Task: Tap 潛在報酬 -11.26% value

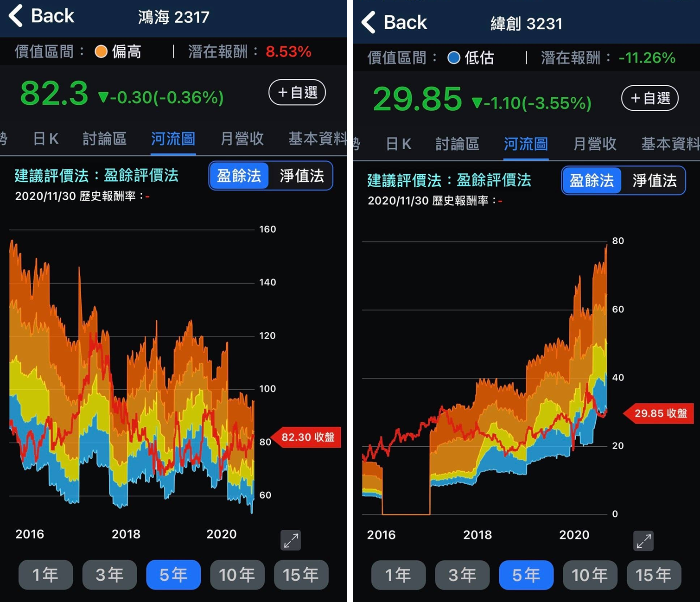Action: 647,57
